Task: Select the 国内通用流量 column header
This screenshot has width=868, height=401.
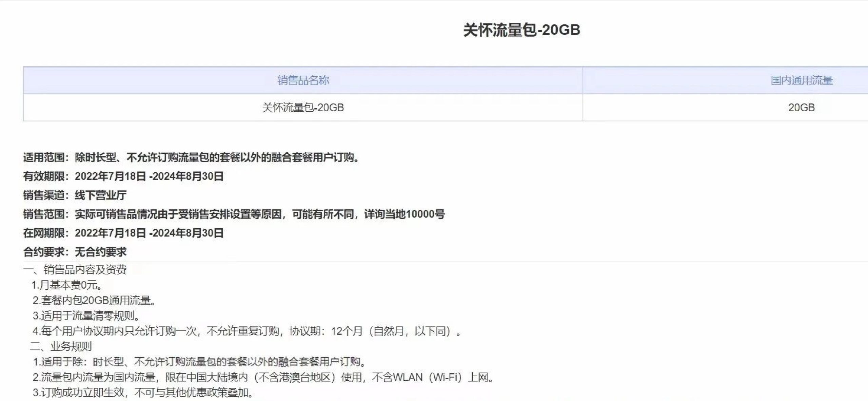Action: pyautogui.click(x=802, y=80)
